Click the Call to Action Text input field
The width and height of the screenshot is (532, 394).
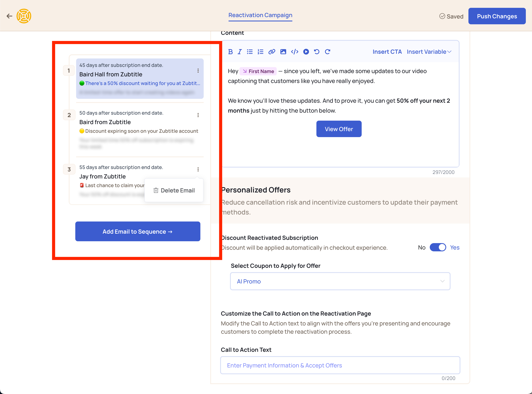pyautogui.click(x=340, y=365)
